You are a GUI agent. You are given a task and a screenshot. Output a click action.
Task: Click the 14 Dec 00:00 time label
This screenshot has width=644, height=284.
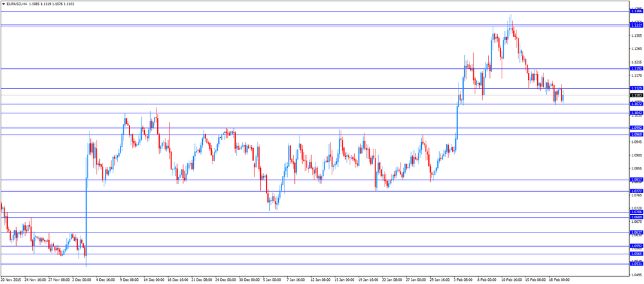(155, 279)
